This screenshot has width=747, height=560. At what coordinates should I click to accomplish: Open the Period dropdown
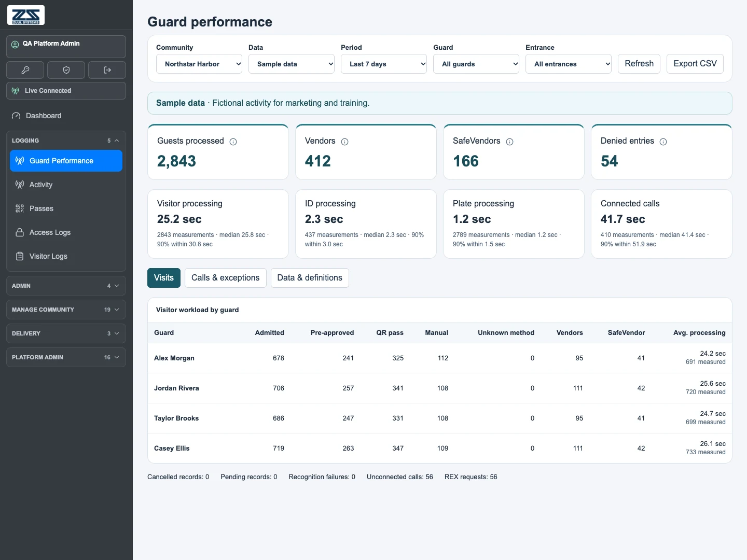(384, 64)
